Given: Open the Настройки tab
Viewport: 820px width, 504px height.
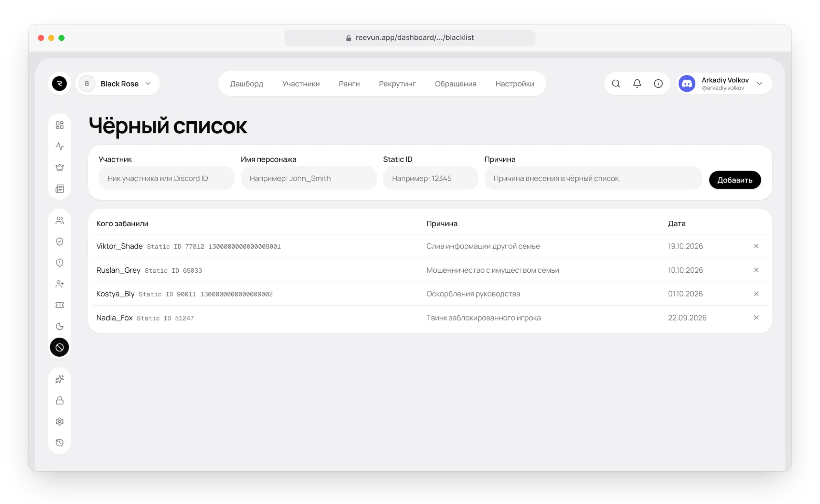Looking at the screenshot, I should pyautogui.click(x=515, y=84).
